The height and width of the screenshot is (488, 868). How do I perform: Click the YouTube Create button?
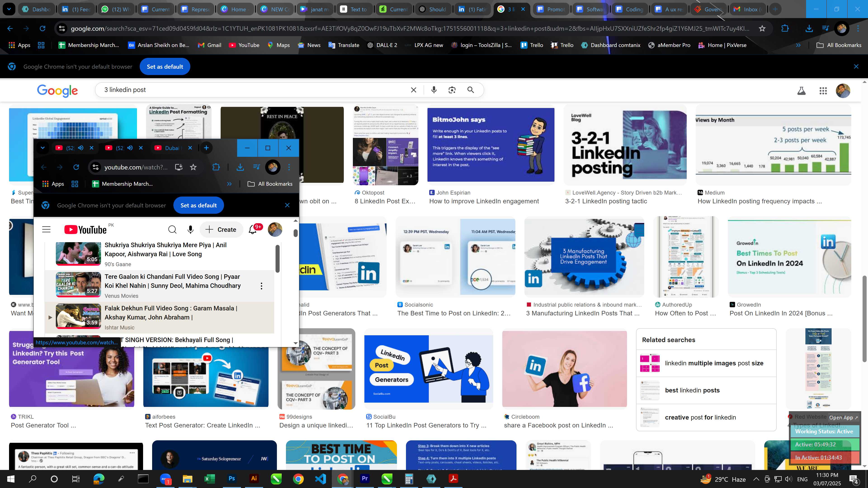(221, 230)
